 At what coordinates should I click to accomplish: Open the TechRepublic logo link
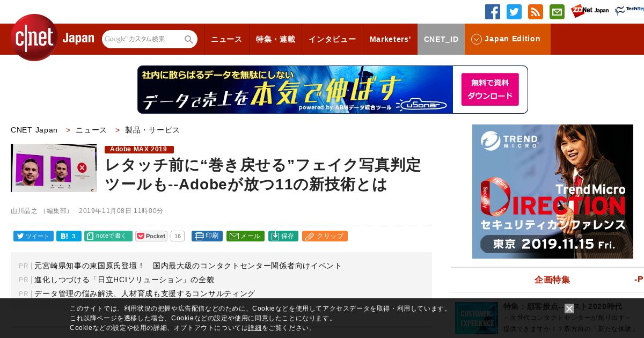(630, 11)
